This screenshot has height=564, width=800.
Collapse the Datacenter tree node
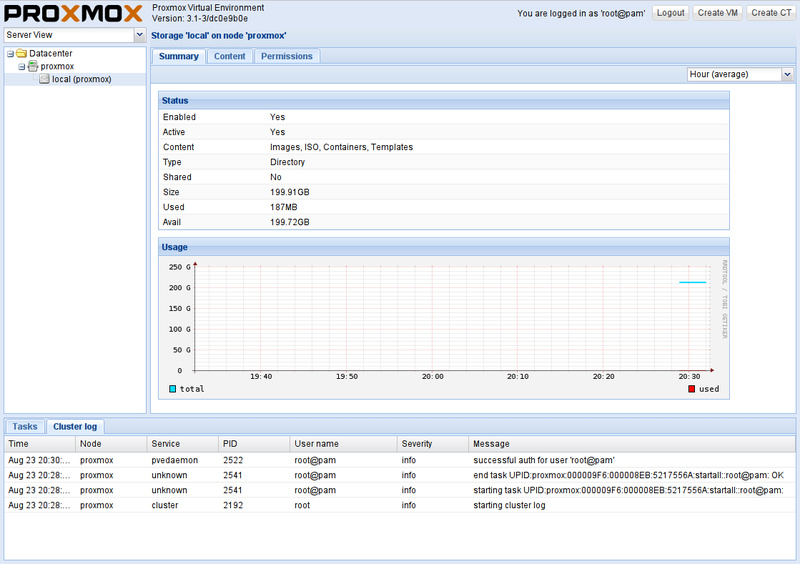[x=10, y=54]
